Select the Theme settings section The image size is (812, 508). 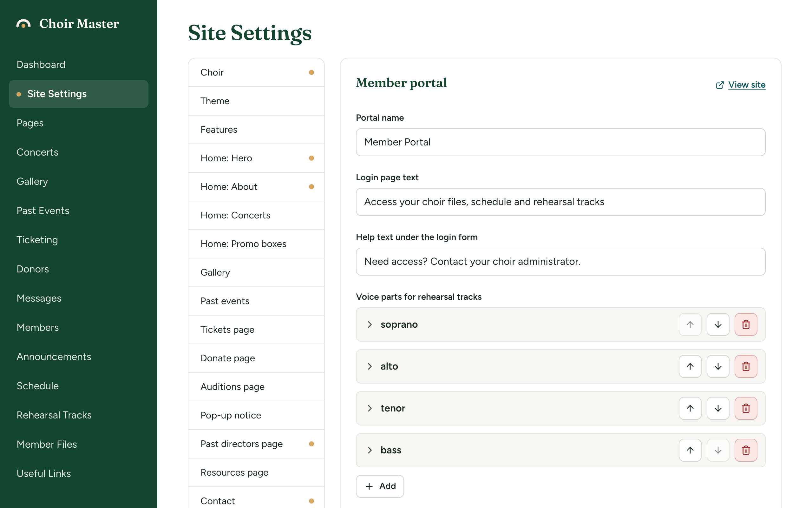[x=256, y=101]
